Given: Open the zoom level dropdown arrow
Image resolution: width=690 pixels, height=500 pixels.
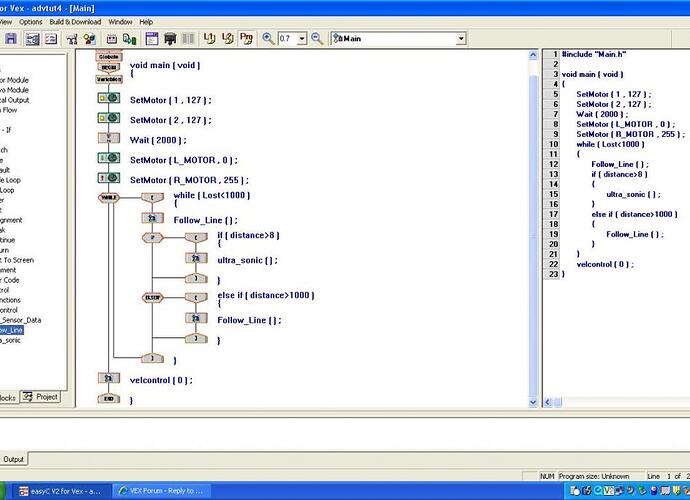Looking at the screenshot, I should click(x=302, y=39).
